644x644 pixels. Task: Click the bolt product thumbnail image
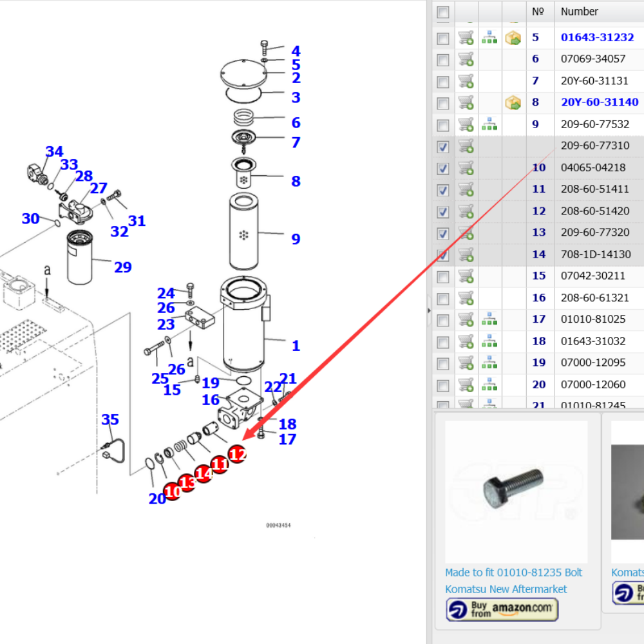tap(516, 492)
